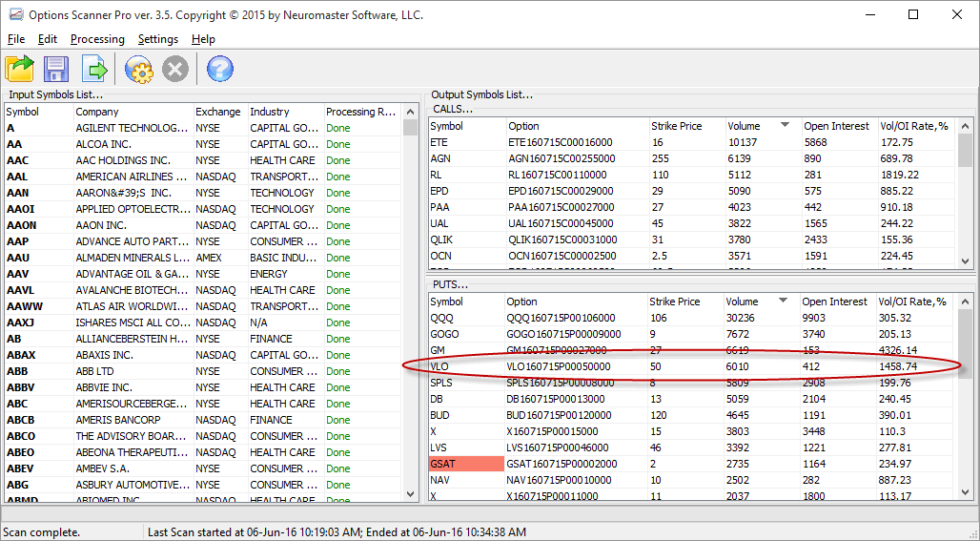The image size is (980, 541).
Task: Select the LVS put option row
Action: click(690, 447)
